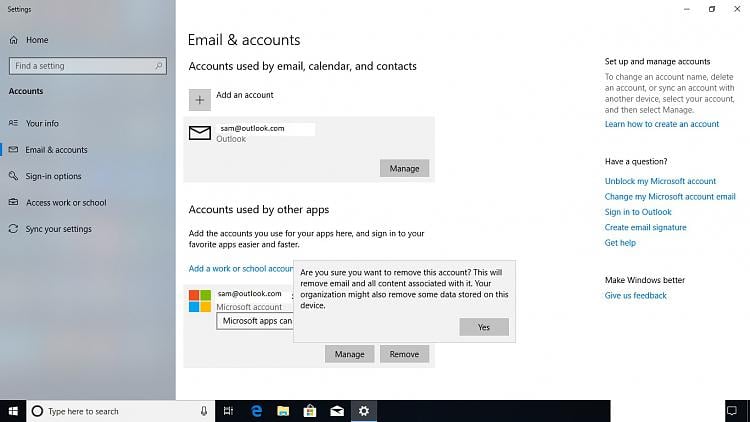Select the sam@outlook.com Outlook account entry
Image resolution: width=750 pixels, height=422 pixels.
click(x=309, y=149)
